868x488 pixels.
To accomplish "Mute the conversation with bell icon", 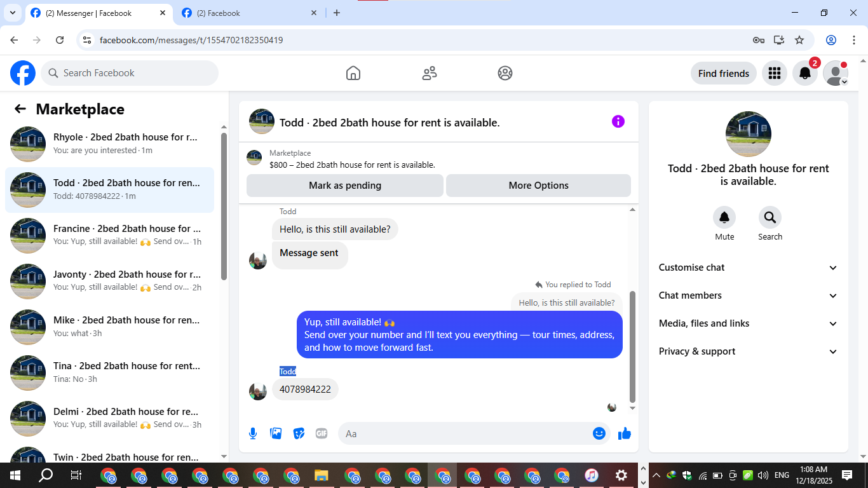I will point(724,218).
